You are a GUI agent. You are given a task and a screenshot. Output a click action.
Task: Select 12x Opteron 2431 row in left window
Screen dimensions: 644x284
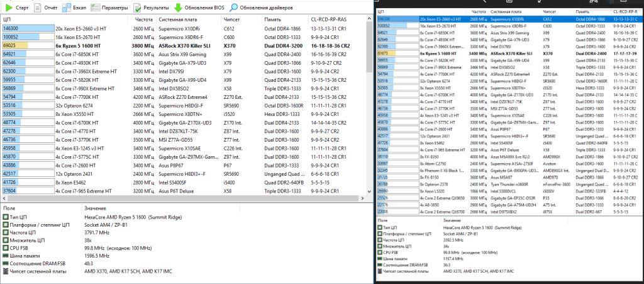[184, 173]
